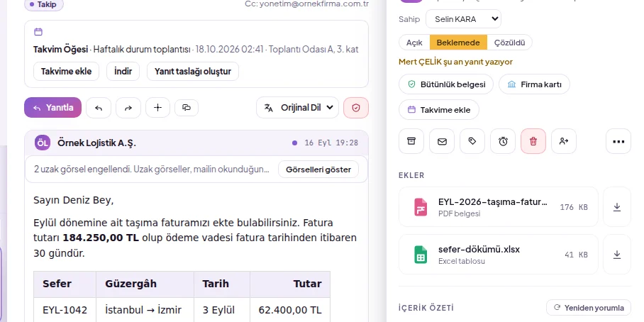Click Yanıt taslağı oluştur
Image resolution: width=644 pixels, height=322 pixels.
point(193,72)
